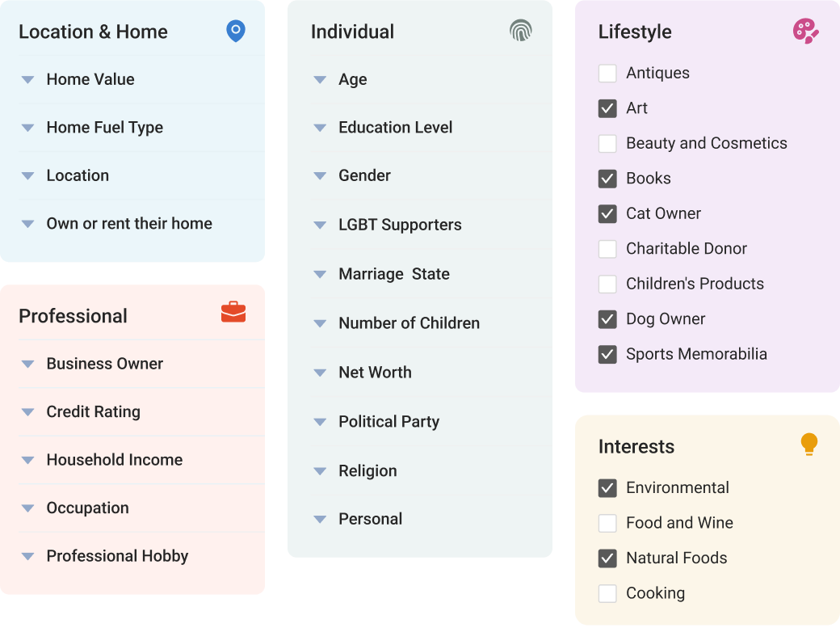Click the fingerprint icon in Individual panel

[x=521, y=32]
